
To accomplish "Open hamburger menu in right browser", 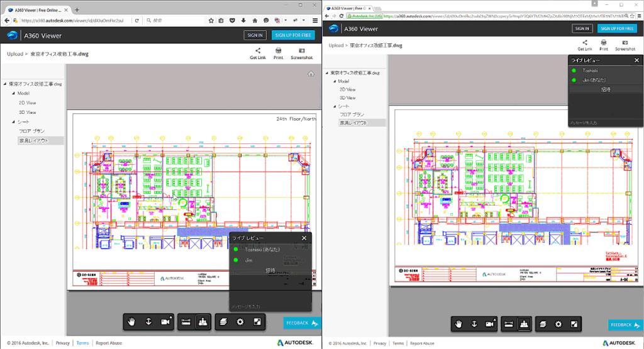I will coord(639,16).
